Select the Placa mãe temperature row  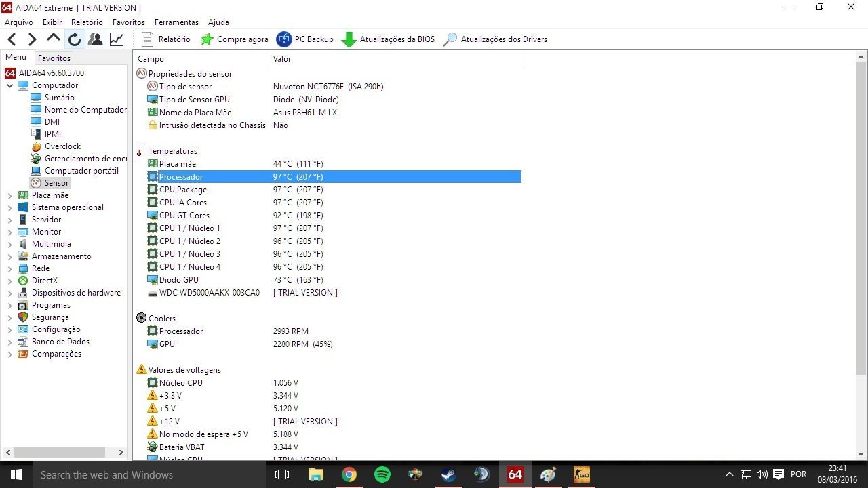coord(334,164)
